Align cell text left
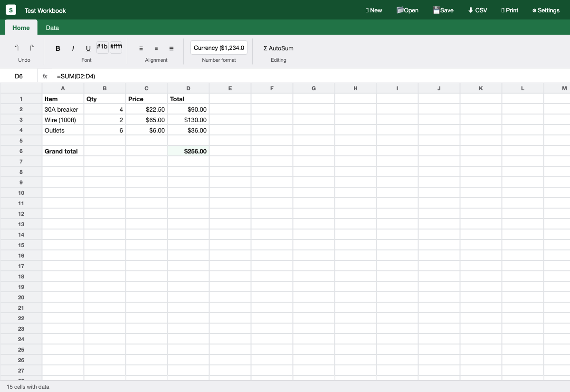 point(141,48)
